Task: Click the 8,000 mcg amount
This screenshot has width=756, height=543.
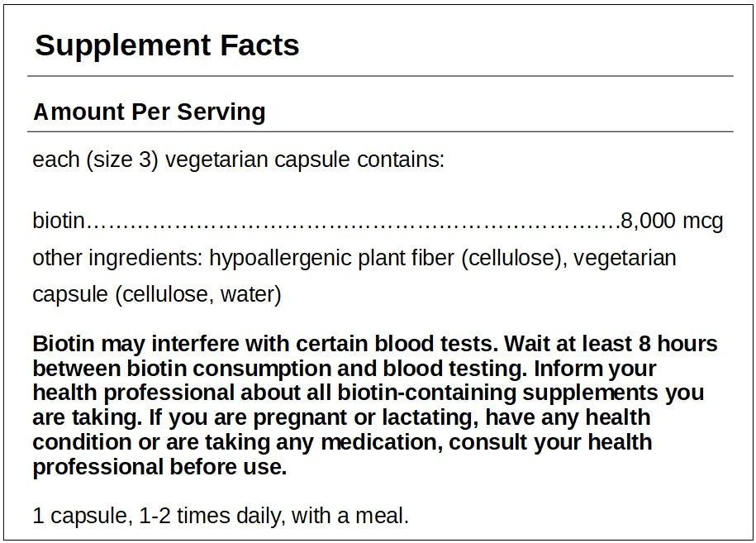Action: [672, 221]
